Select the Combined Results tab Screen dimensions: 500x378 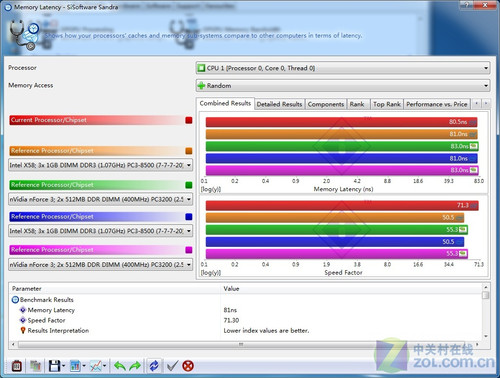(x=225, y=103)
